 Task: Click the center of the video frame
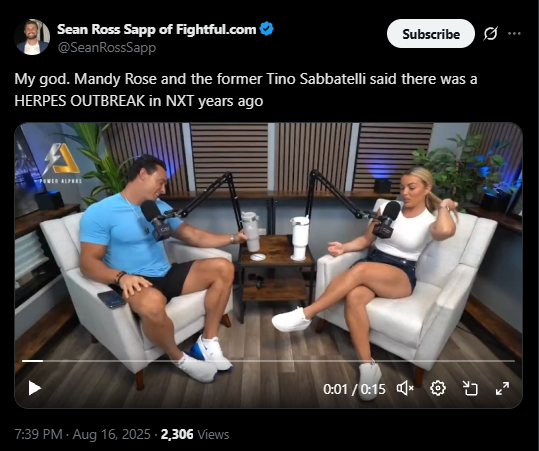point(268,265)
